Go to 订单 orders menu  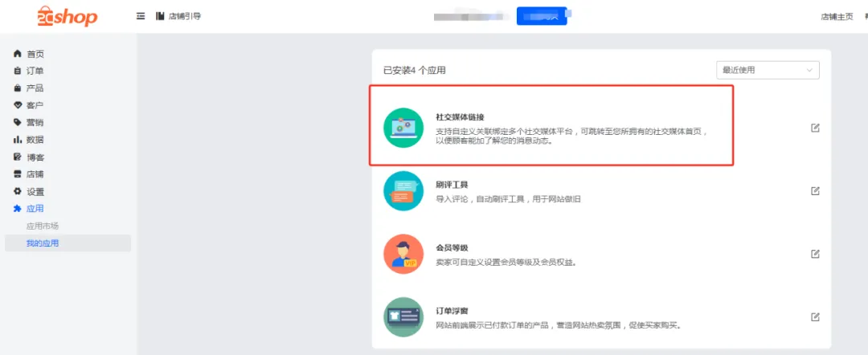pos(35,71)
